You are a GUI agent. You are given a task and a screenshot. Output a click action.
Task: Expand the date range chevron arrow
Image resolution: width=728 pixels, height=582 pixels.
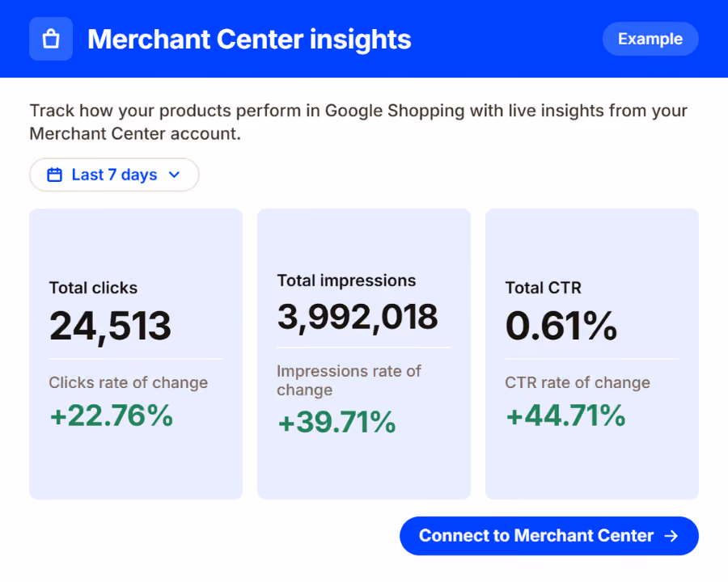[x=174, y=175]
